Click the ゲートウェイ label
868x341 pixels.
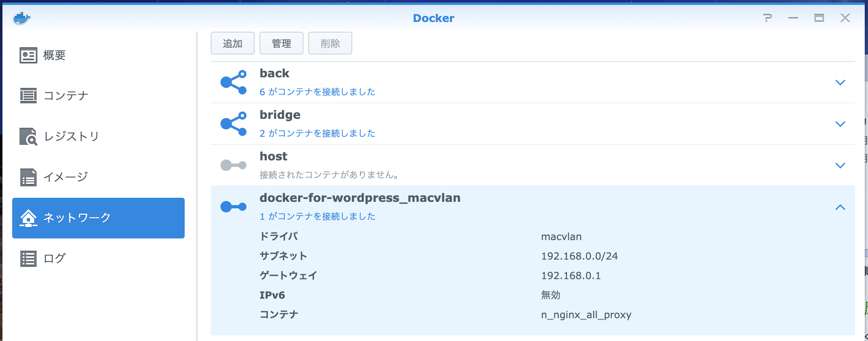[288, 275]
